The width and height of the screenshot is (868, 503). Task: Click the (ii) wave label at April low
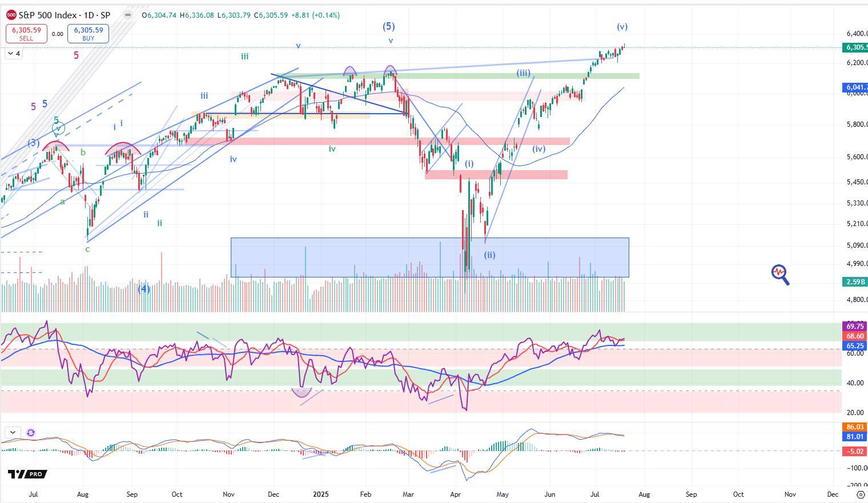[490, 255]
